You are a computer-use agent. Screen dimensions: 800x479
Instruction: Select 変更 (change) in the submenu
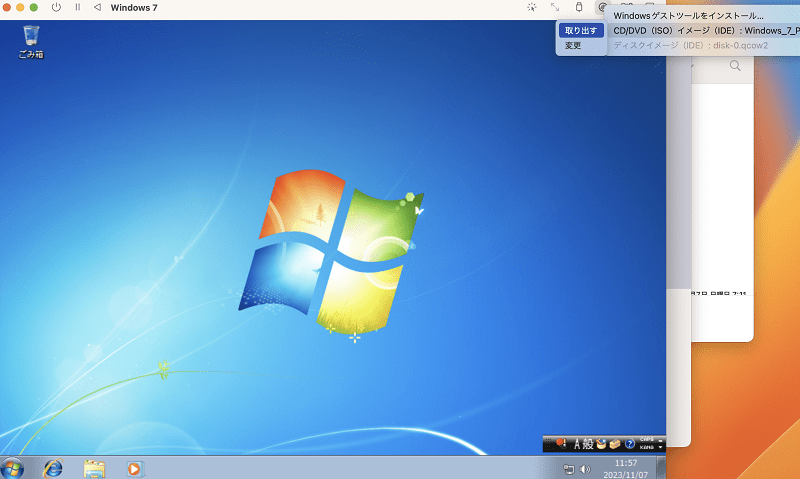pyautogui.click(x=573, y=45)
